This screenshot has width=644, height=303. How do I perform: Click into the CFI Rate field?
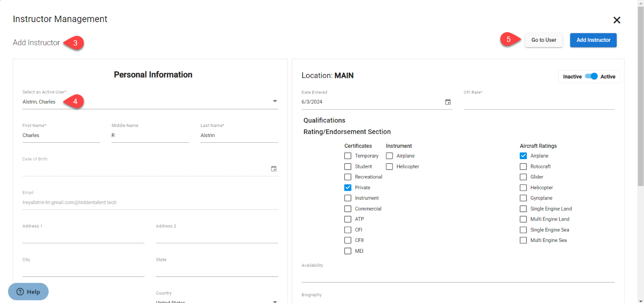539,103
